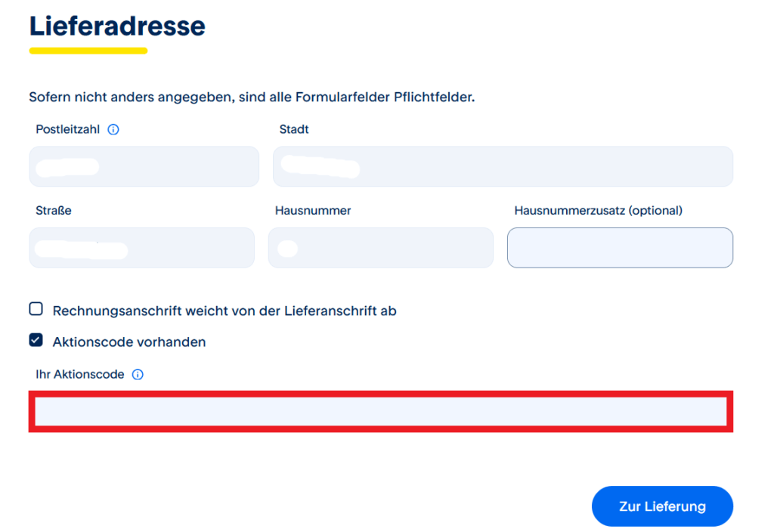774x532 pixels.
Task: Click inside the Straße field
Action: [x=141, y=247]
